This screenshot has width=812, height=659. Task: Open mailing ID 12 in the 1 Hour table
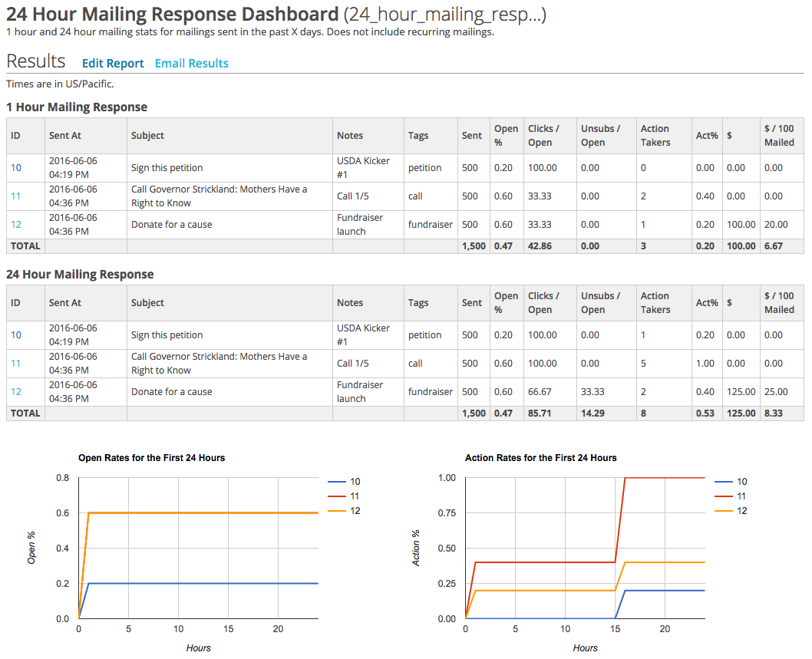pos(15,224)
